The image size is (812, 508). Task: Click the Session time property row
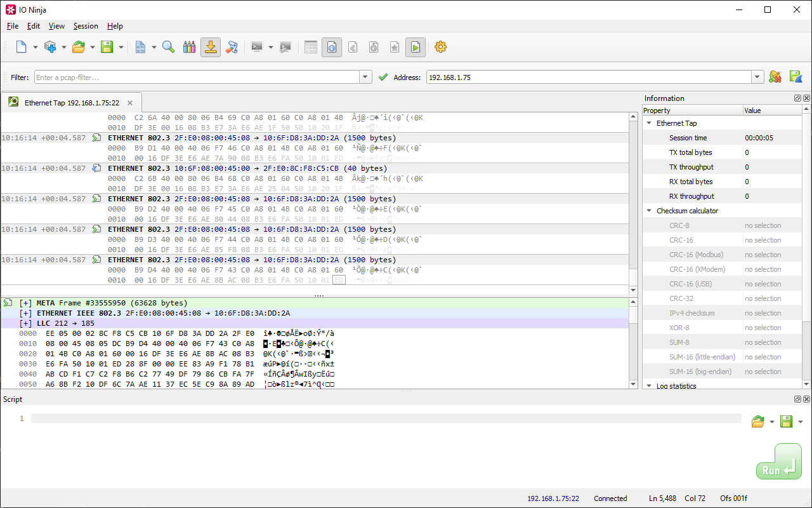(x=723, y=138)
